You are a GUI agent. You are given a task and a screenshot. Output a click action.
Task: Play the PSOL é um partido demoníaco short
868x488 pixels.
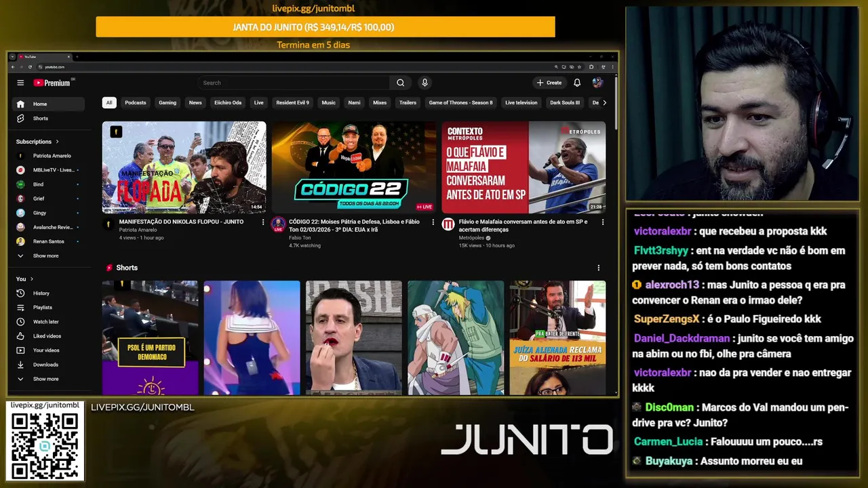pos(150,338)
